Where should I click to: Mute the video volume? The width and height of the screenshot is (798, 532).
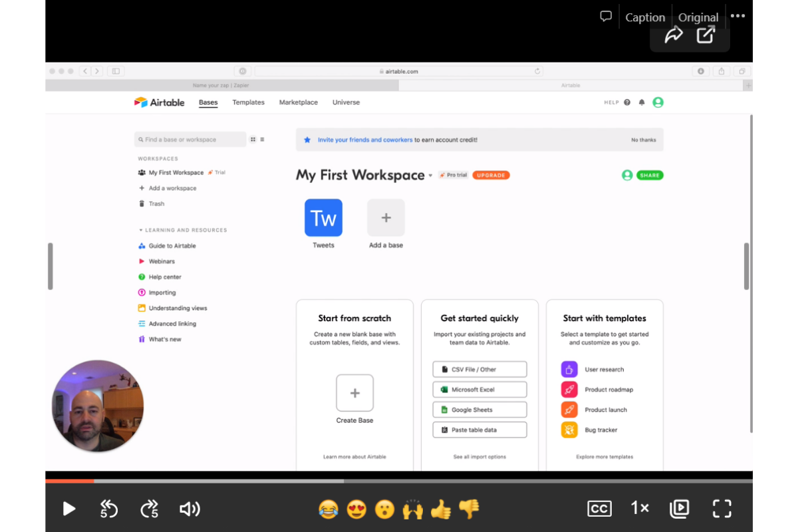click(x=190, y=509)
